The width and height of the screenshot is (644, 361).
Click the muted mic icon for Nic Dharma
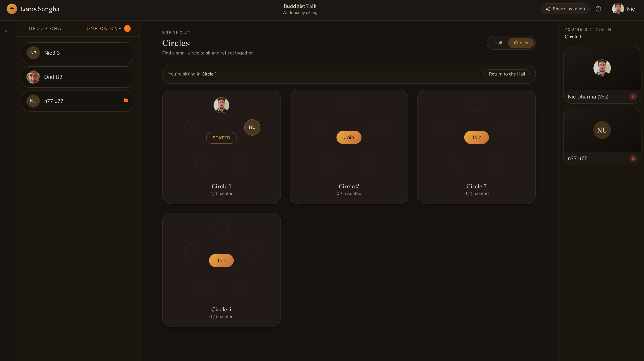click(x=633, y=97)
